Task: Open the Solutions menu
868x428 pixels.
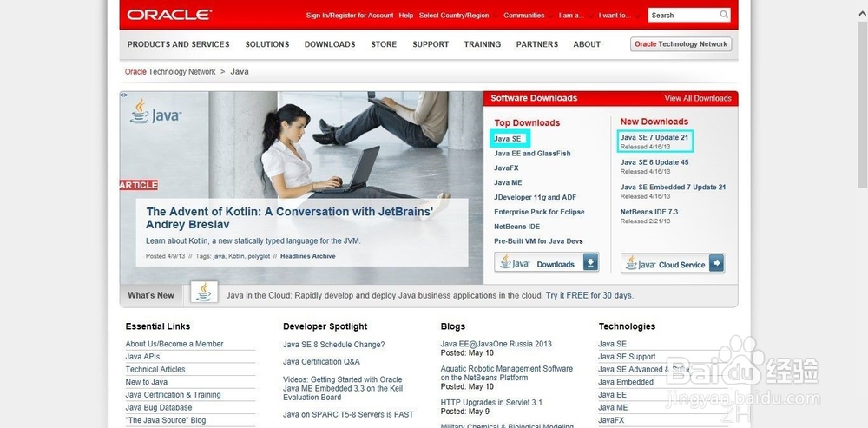Action: pos(267,44)
